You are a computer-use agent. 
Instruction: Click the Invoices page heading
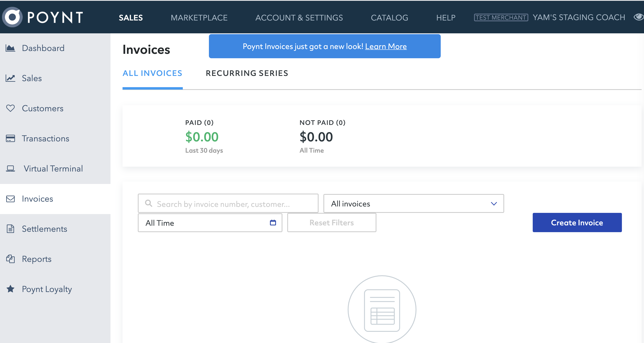pyautogui.click(x=146, y=49)
